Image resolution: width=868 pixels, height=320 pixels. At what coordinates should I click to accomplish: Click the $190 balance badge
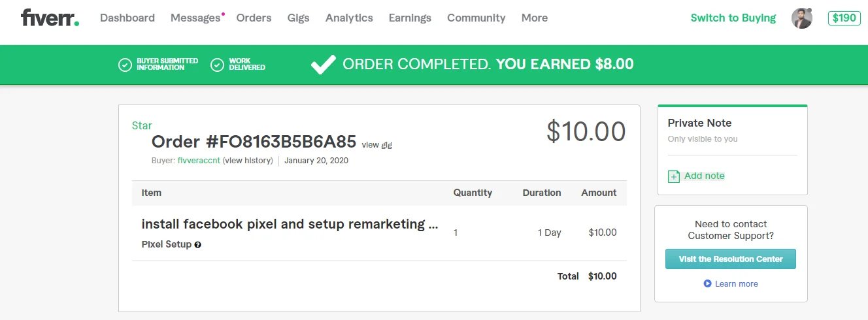pos(844,18)
